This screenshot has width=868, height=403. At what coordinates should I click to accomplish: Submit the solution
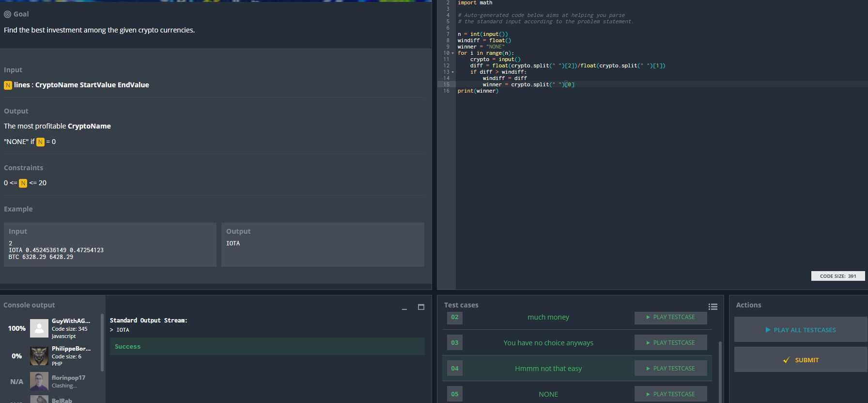click(x=801, y=360)
